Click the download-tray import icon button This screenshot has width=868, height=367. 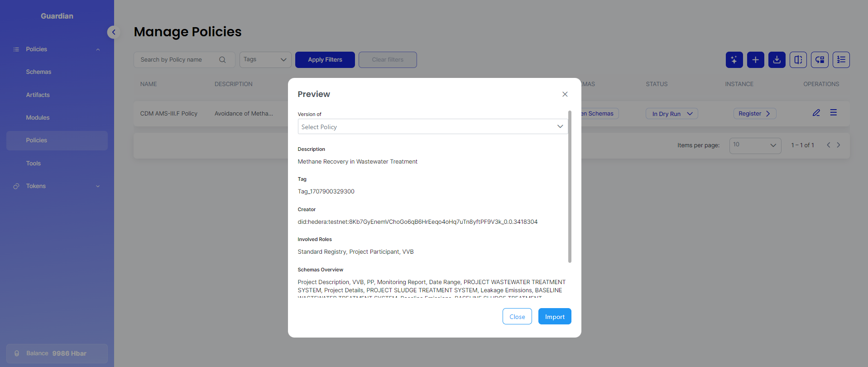777,60
